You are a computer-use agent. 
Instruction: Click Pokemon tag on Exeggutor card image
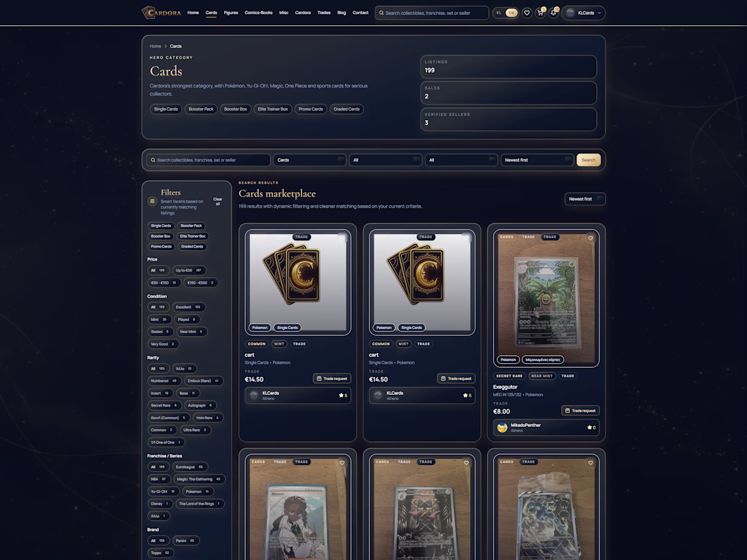(x=509, y=360)
